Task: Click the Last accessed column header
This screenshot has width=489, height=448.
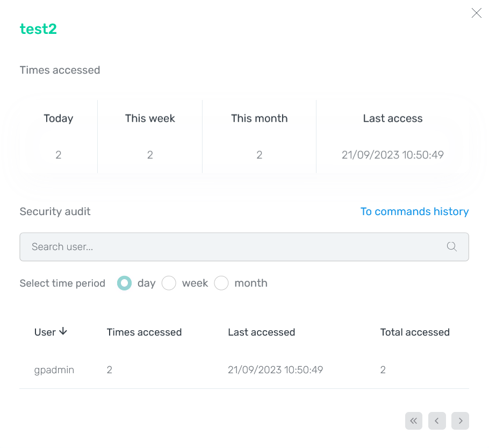Action: pos(261,332)
